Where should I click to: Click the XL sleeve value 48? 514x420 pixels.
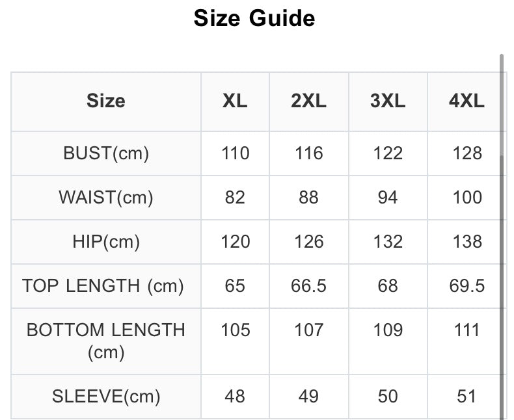235,396
